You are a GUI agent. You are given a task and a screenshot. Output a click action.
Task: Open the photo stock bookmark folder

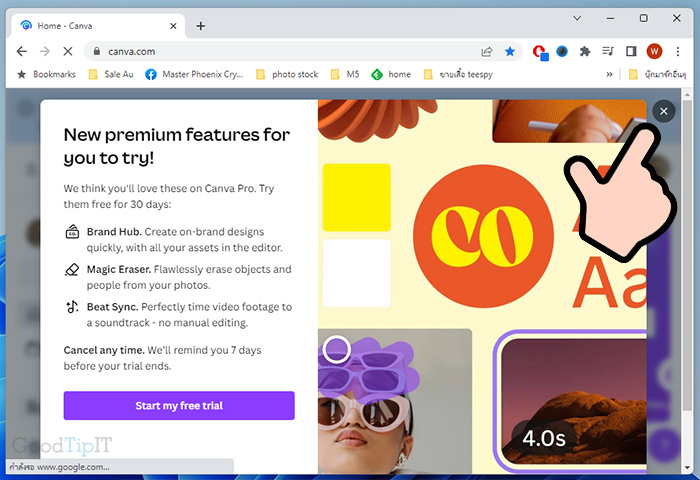[x=287, y=74]
